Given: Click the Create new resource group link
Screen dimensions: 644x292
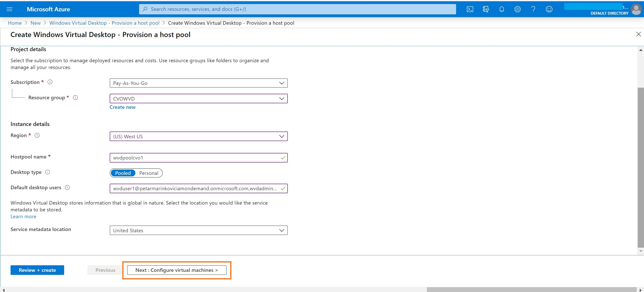Looking at the screenshot, I should (x=123, y=107).
